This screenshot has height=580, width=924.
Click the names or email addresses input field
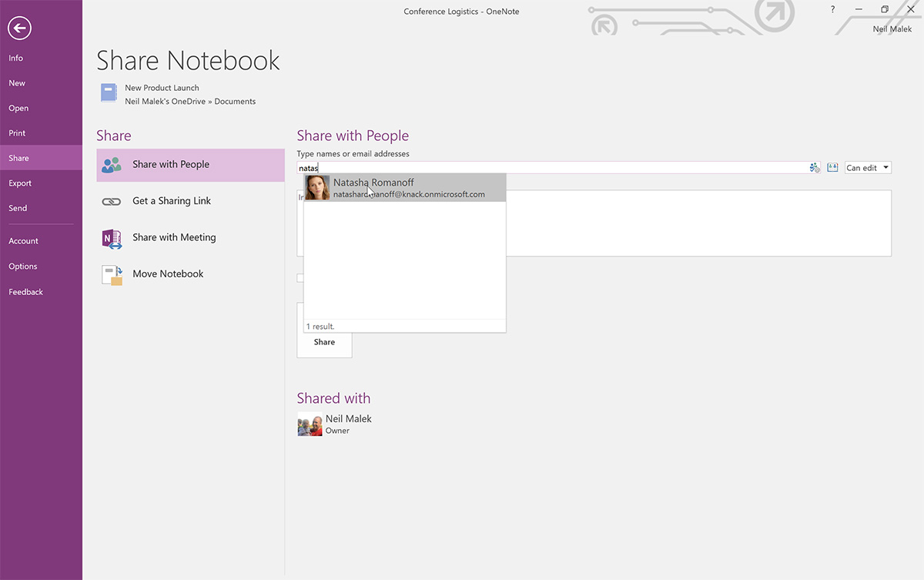coord(539,167)
